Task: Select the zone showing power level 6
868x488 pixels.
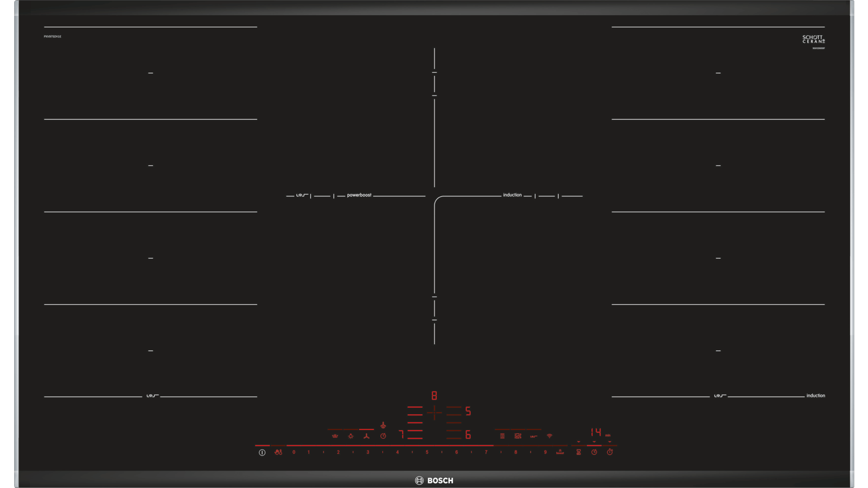Action: tap(468, 434)
